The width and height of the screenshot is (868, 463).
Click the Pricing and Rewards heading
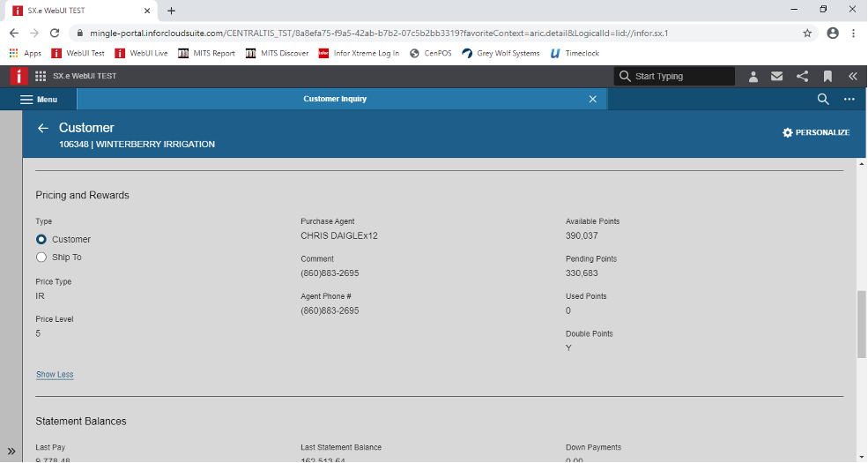[83, 195]
